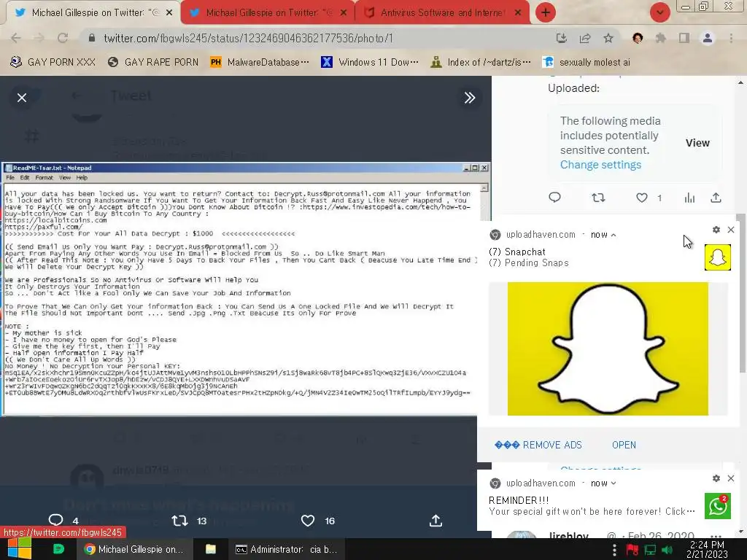Go back to the previous page
Image resolution: width=747 pixels, height=560 pixels.
(16, 38)
